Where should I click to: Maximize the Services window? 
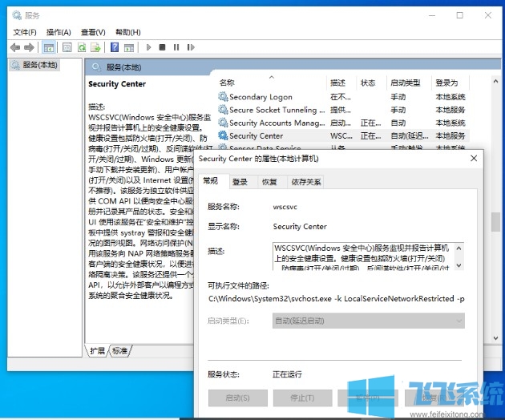[460, 15]
